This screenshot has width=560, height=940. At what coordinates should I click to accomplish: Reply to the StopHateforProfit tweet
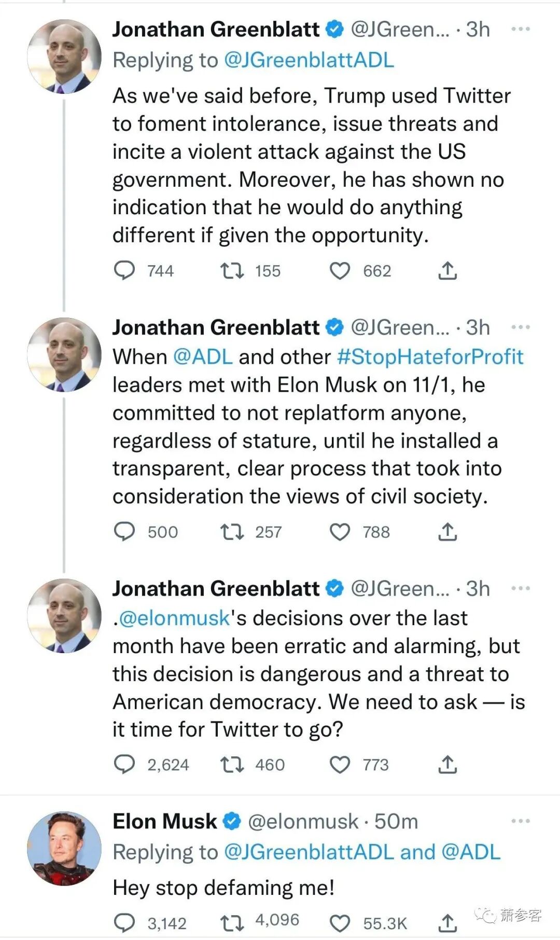pyautogui.click(x=124, y=532)
